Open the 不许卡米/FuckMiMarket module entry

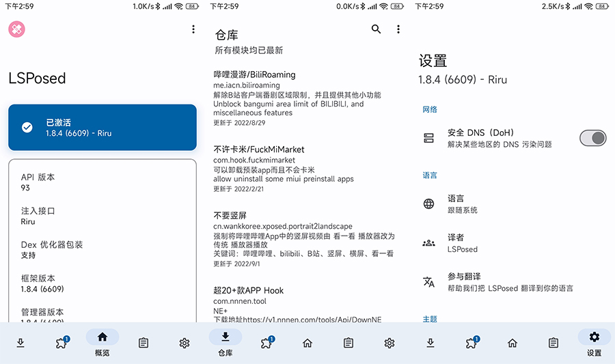pos(304,168)
